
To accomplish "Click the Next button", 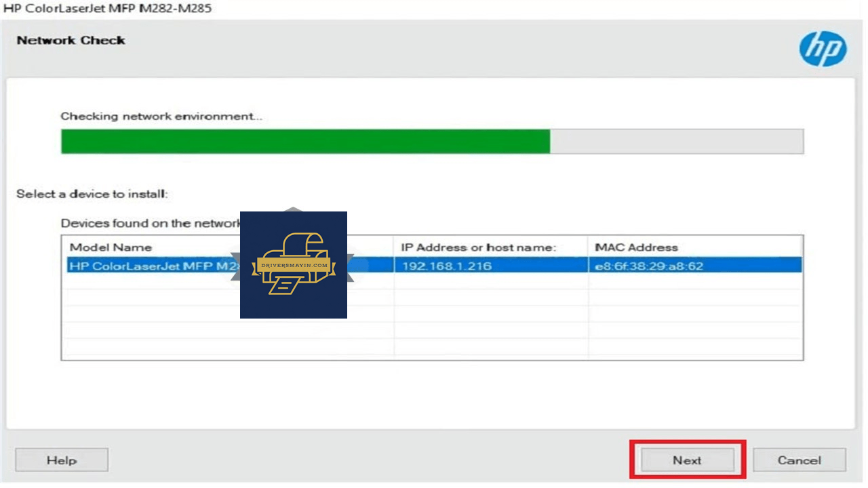I will pyautogui.click(x=688, y=460).
